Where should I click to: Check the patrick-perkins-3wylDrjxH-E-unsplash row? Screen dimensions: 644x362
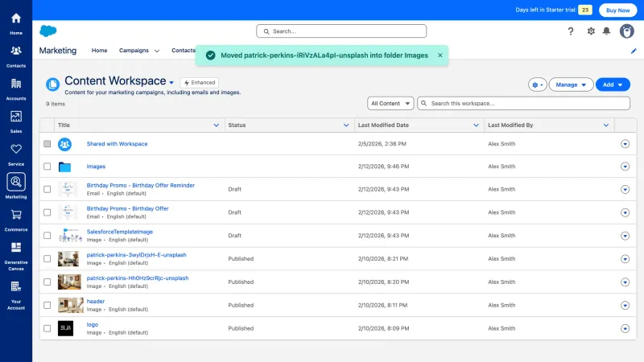47,258
